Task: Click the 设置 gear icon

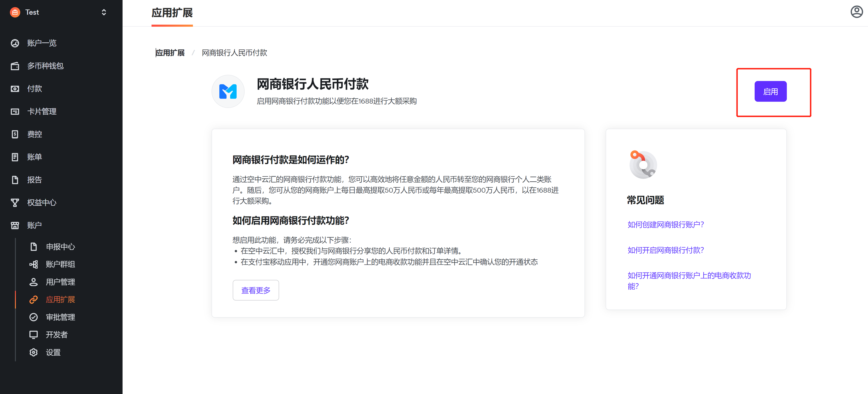Action: click(33, 353)
